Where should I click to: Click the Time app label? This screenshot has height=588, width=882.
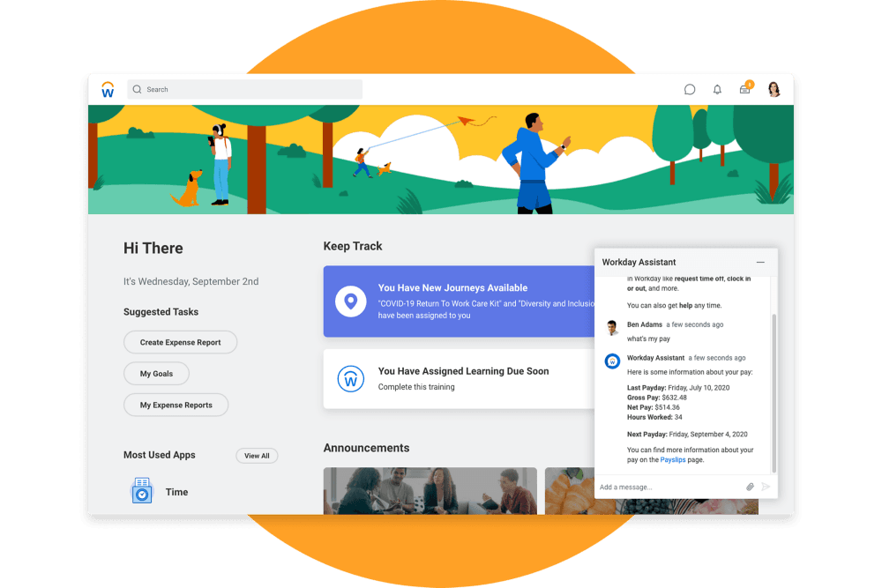pyautogui.click(x=176, y=492)
